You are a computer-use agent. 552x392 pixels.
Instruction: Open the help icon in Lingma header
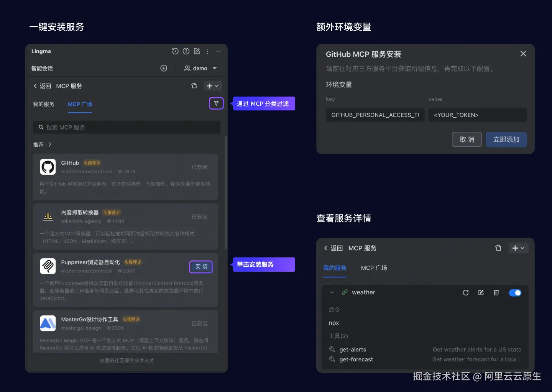click(186, 51)
